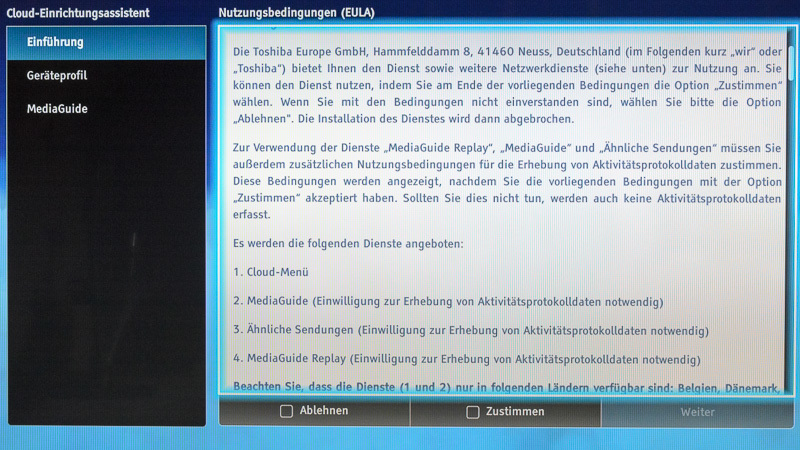Viewport: 800px width, 450px height.
Task: Click the '1. Cloud-Menü' list entry
Action: pyautogui.click(x=271, y=272)
